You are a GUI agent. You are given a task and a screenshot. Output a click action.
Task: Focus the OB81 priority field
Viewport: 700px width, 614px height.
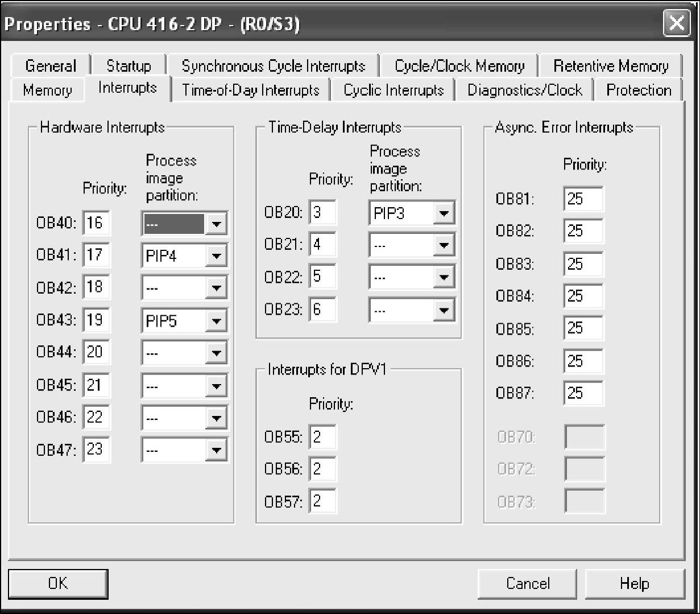tap(583, 199)
